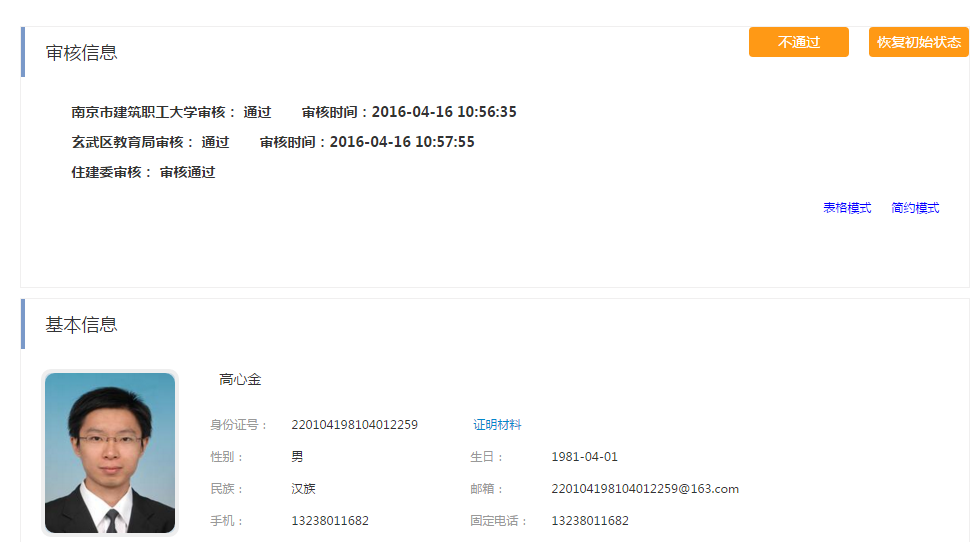Click the orange 不通过 button
This screenshot has height=542, width=980.
click(798, 42)
